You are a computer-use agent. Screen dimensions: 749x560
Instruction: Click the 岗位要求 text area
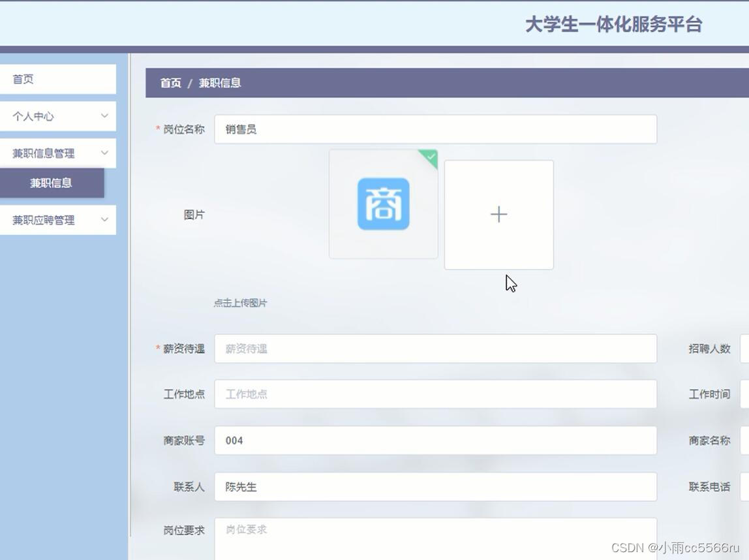(x=436, y=538)
